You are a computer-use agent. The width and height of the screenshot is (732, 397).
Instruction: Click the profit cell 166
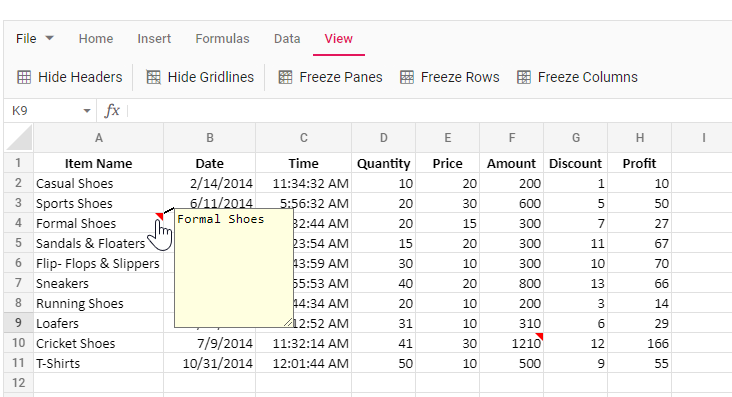click(640, 343)
